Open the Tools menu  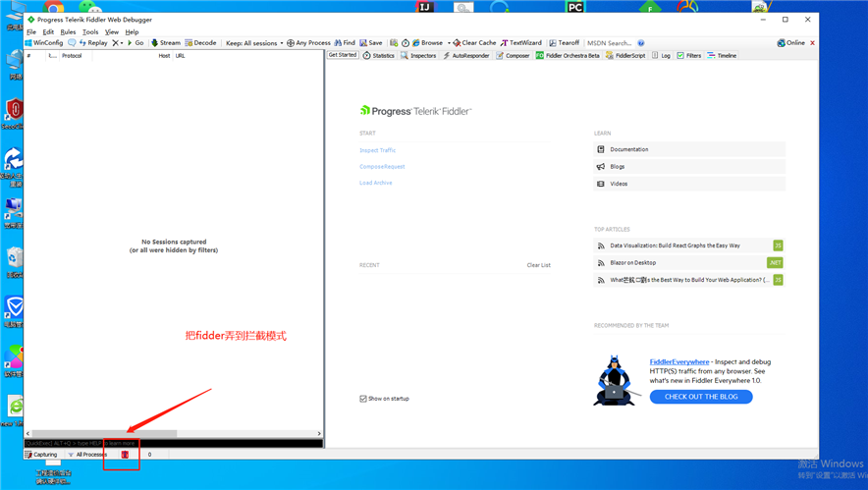pyautogui.click(x=90, y=31)
